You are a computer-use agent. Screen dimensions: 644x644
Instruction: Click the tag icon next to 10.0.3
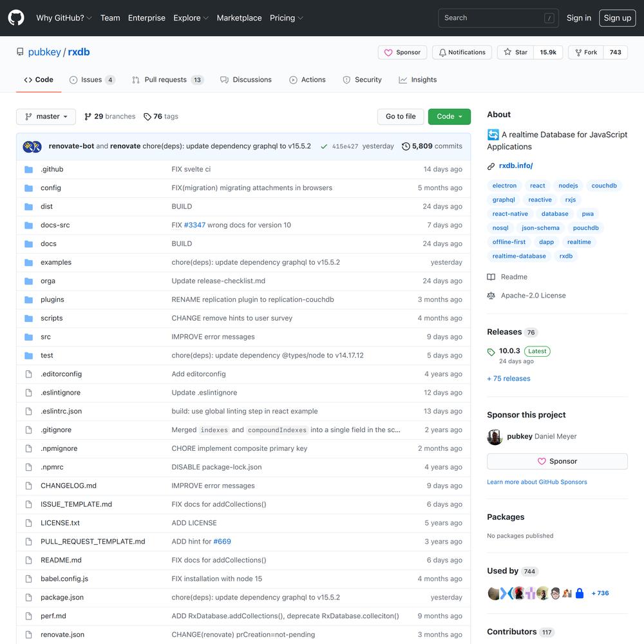[x=491, y=352]
